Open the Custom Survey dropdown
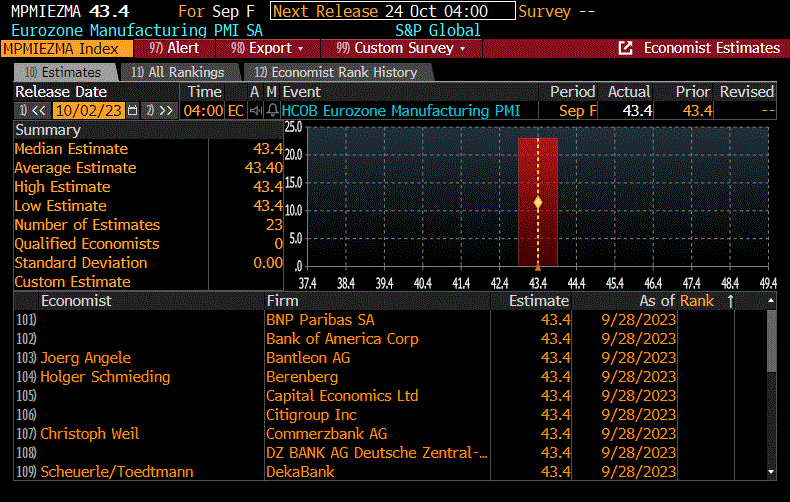The image size is (790, 502). [401, 48]
